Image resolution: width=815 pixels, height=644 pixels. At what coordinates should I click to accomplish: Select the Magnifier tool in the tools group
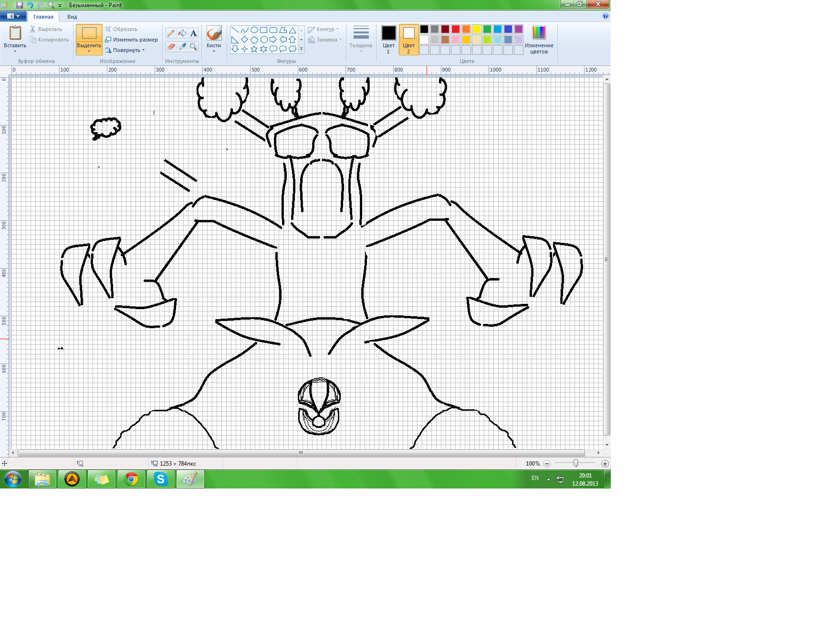(x=193, y=46)
